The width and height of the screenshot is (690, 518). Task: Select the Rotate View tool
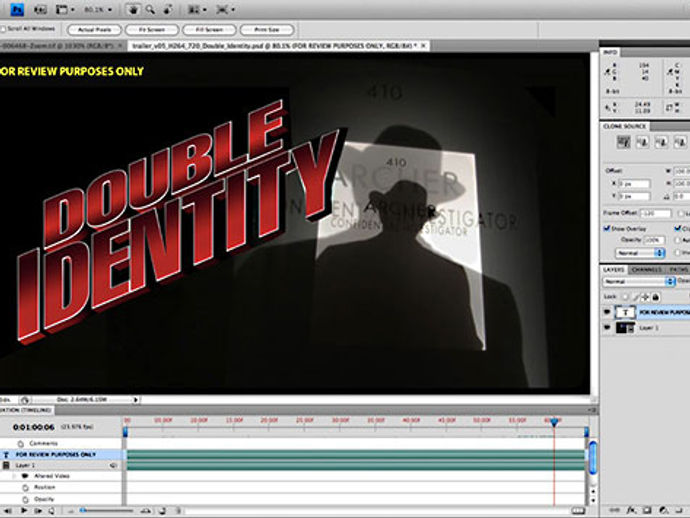click(168, 9)
